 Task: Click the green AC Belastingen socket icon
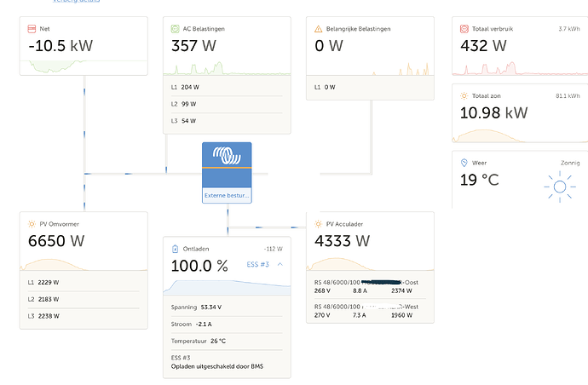pos(176,29)
